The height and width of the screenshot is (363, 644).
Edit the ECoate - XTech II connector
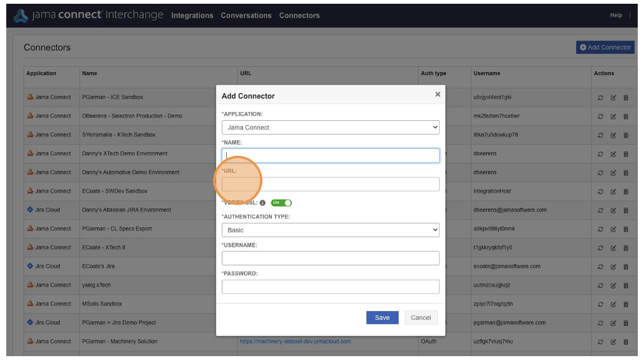pos(613,248)
